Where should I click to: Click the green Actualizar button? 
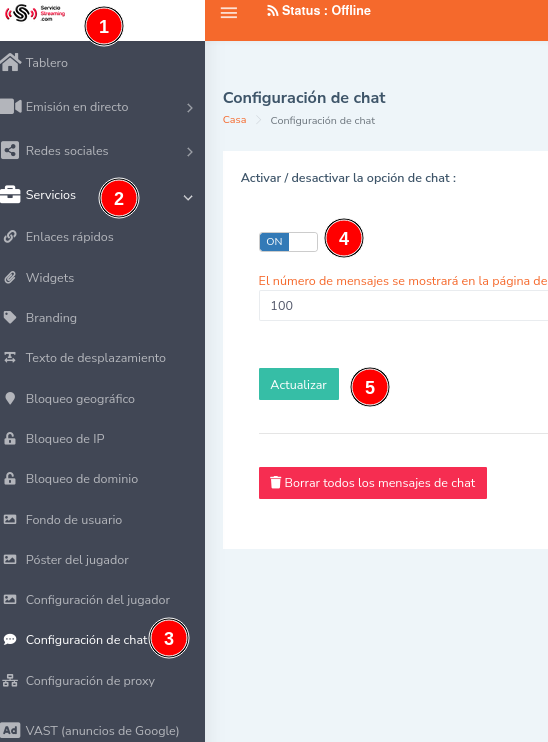point(299,384)
